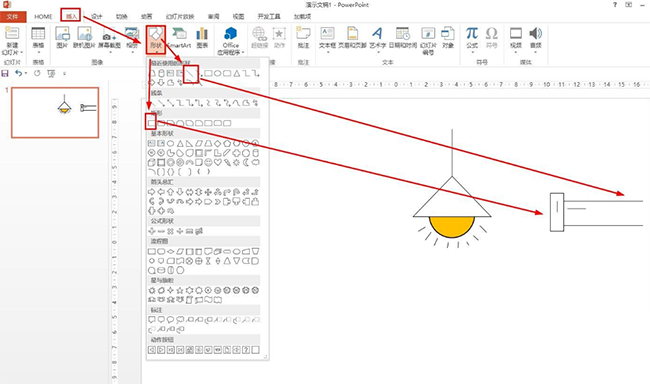Click the yellow lamp bulb shape
Viewport: 650px width, 384px height.
point(452,226)
